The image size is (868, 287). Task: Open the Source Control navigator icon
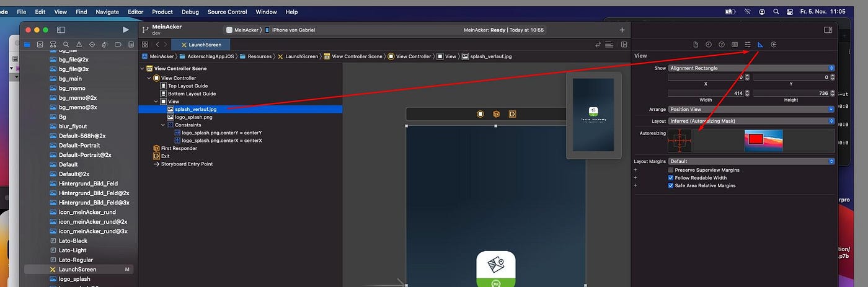point(40,45)
